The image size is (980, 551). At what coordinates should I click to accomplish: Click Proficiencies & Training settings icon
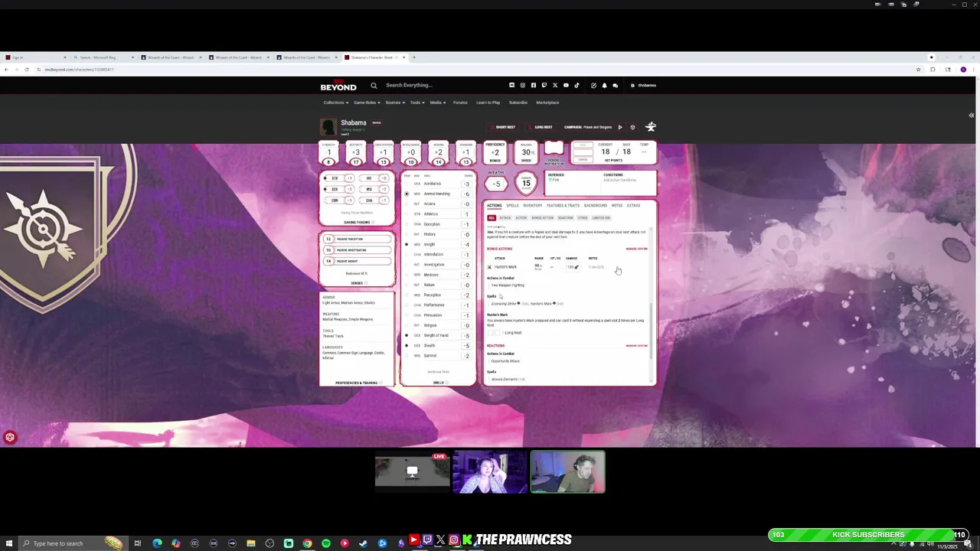tap(381, 383)
